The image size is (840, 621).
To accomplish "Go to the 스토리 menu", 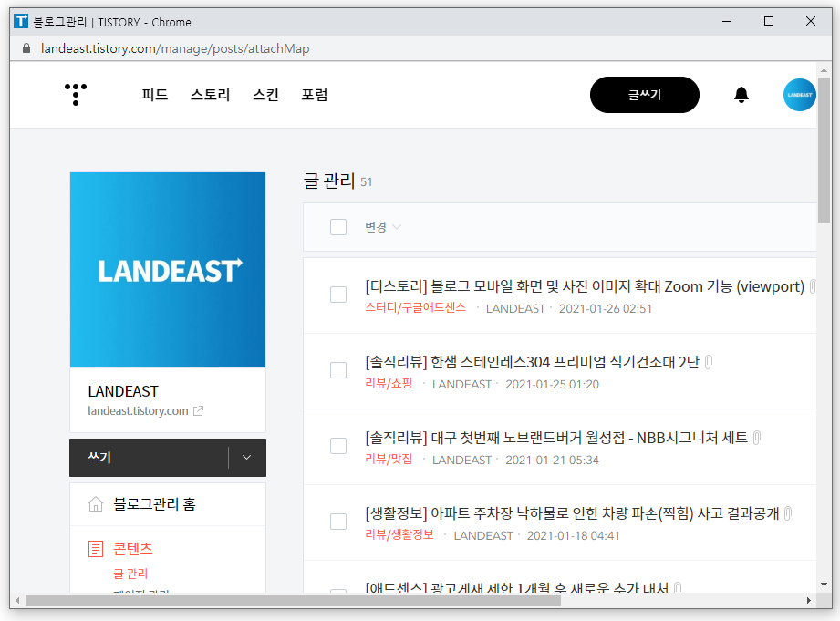I will pyautogui.click(x=210, y=95).
